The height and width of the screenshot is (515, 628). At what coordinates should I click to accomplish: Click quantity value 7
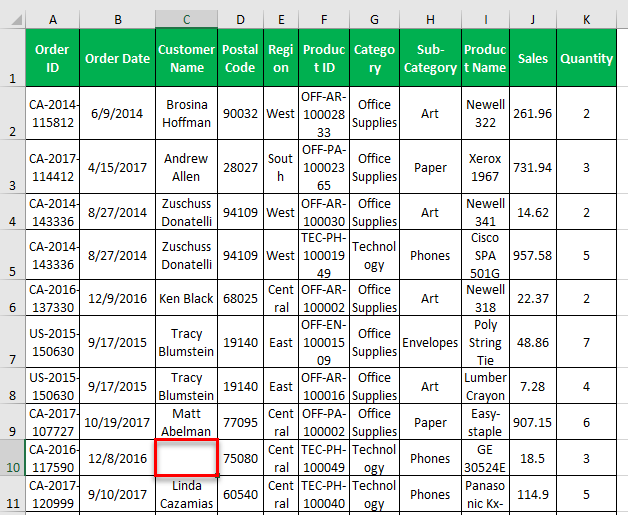click(586, 341)
